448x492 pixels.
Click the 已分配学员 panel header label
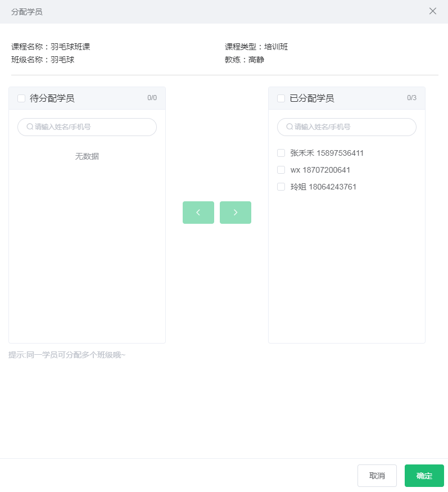pos(311,98)
